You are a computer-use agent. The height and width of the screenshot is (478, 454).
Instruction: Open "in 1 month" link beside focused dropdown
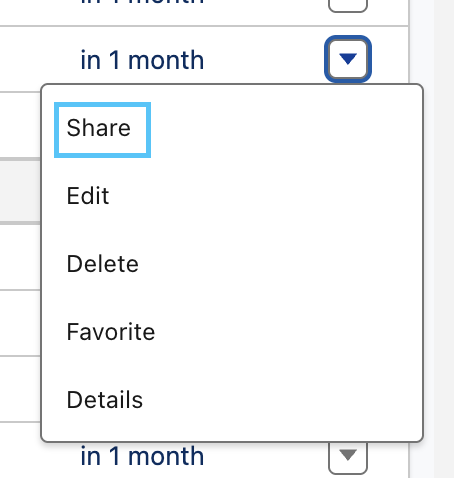(x=142, y=60)
